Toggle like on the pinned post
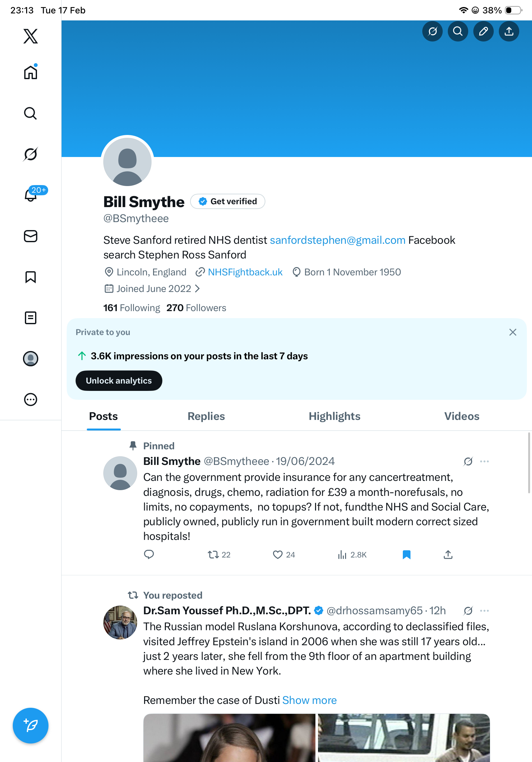The image size is (532, 762). pos(277,555)
